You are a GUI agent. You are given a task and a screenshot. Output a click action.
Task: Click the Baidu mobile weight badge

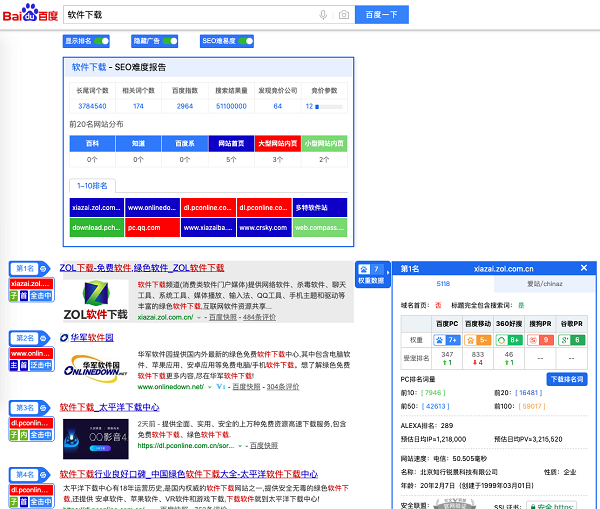point(477,340)
